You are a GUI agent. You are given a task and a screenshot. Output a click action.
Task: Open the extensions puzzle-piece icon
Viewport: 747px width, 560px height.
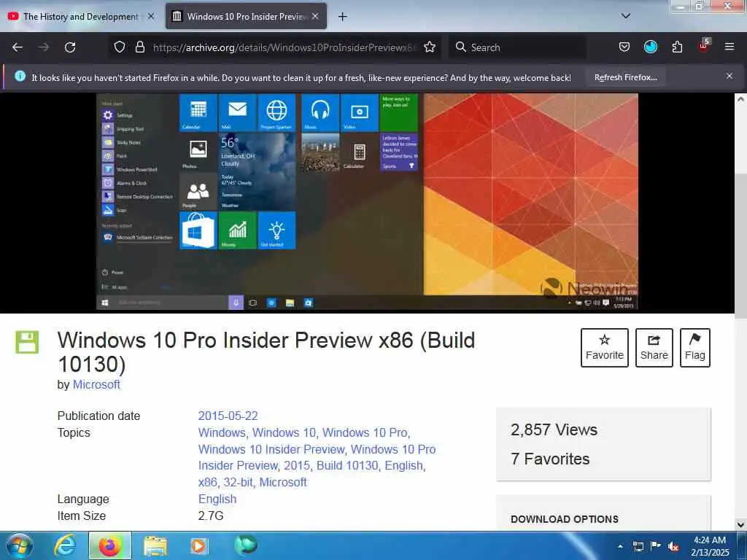coord(677,47)
